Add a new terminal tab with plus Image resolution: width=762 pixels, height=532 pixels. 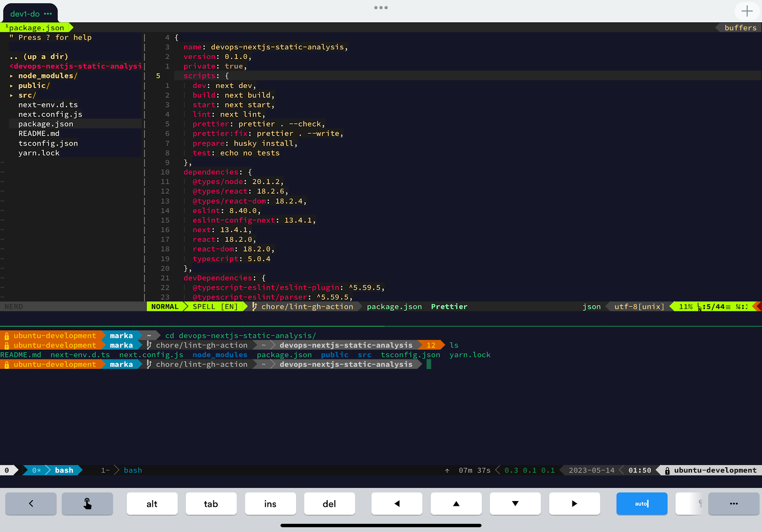coord(747,11)
